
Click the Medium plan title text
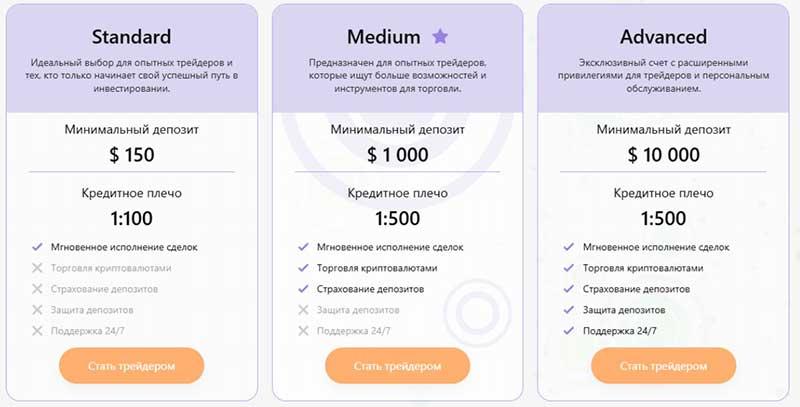(x=384, y=37)
